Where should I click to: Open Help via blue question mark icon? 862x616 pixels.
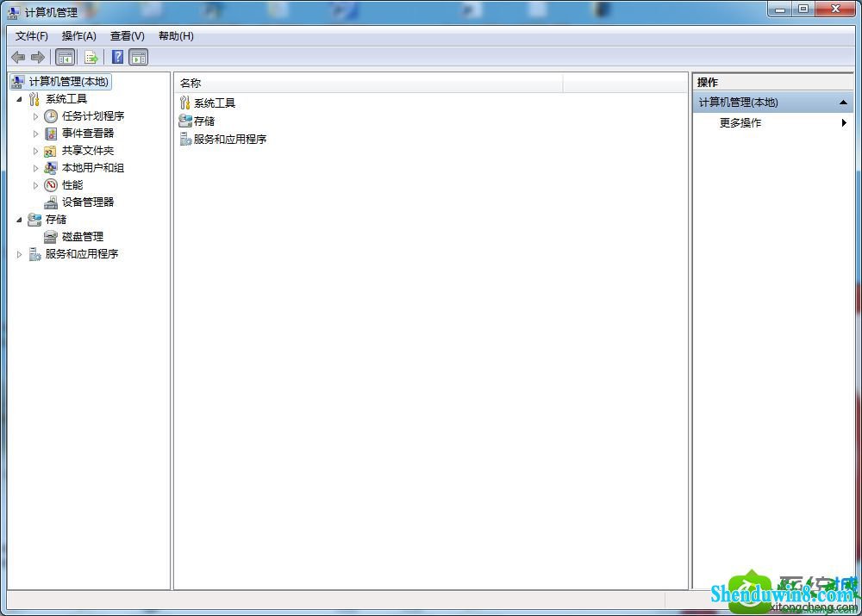coord(117,57)
